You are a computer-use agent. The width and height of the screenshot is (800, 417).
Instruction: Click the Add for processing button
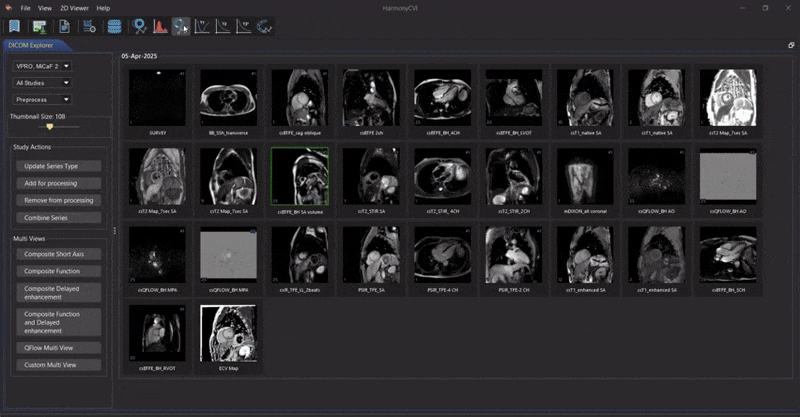point(59,183)
